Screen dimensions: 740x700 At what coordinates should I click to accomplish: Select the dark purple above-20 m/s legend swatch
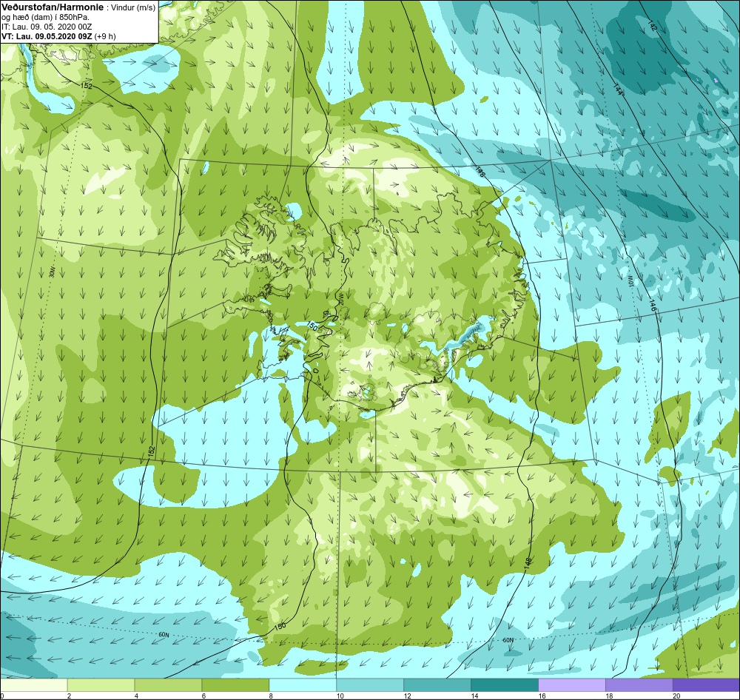(x=706, y=684)
